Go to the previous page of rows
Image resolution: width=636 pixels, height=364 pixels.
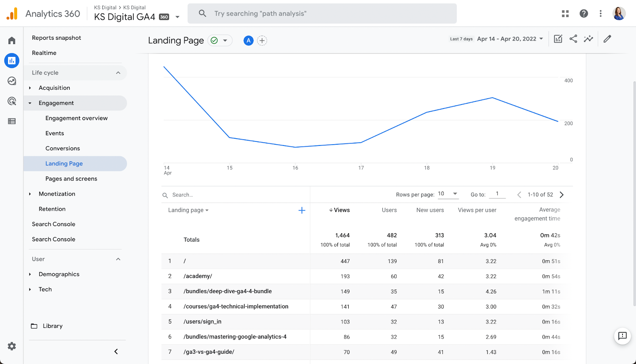click(519, 195)
